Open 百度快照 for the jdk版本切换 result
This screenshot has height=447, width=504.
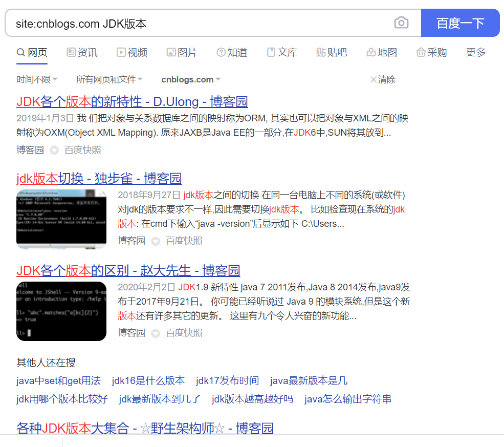(x=184, y=241)
